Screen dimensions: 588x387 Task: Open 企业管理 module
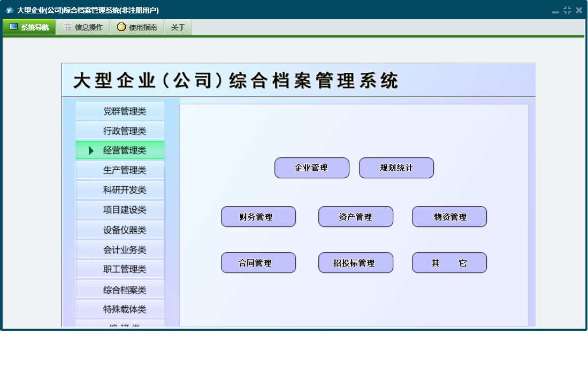312,168
